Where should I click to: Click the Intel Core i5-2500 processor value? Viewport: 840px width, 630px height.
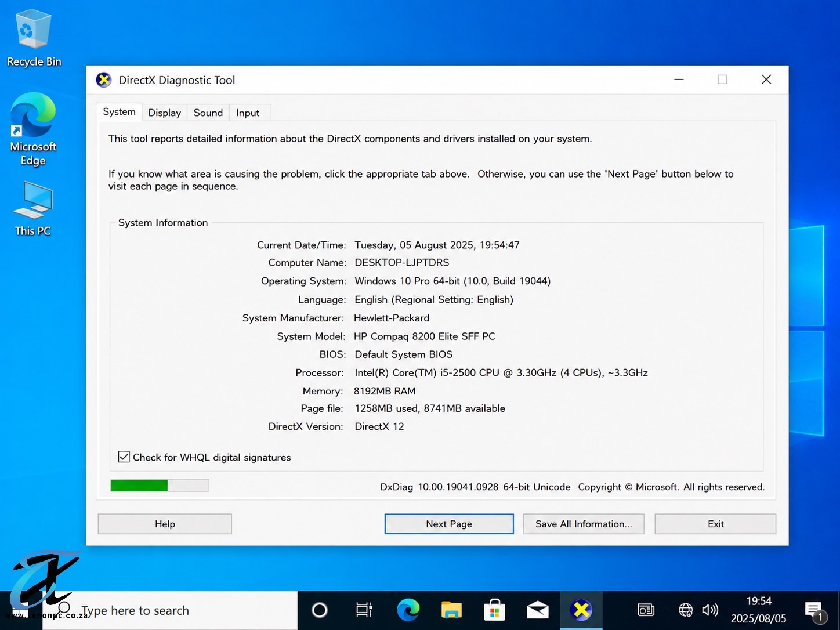pos(501,373)
